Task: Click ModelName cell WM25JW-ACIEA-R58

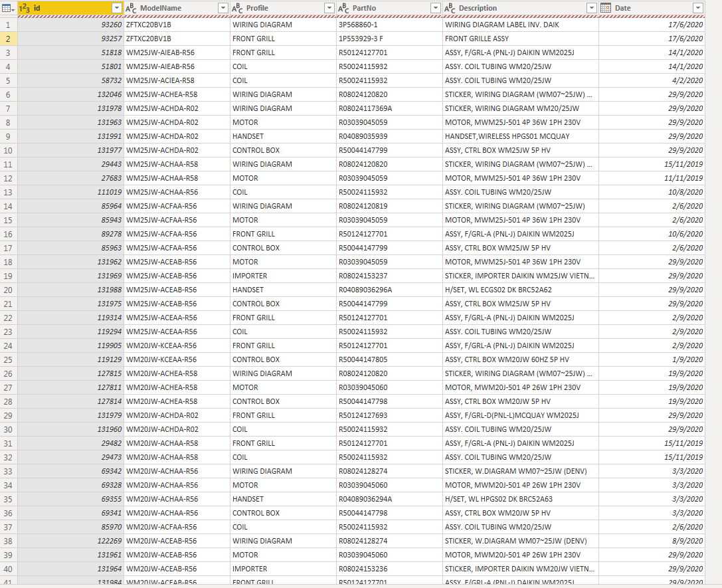Action: click(x=177, y=80)
